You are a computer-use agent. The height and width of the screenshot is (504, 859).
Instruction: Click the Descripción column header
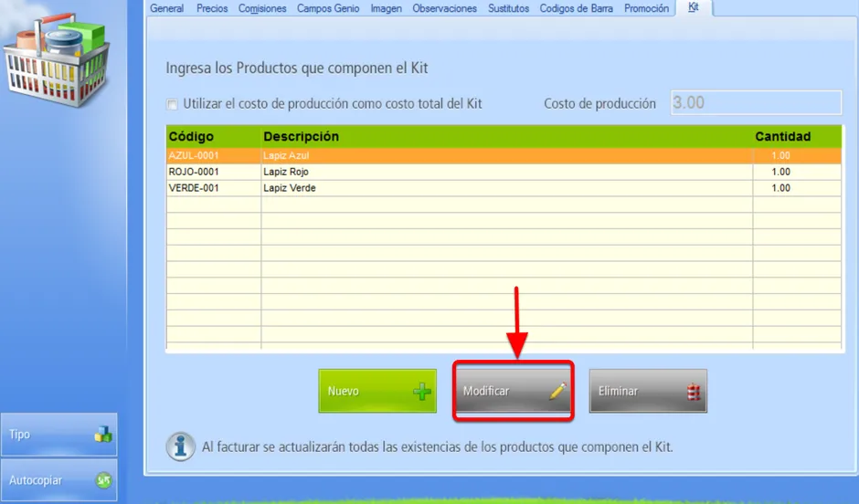click(507, 136)
